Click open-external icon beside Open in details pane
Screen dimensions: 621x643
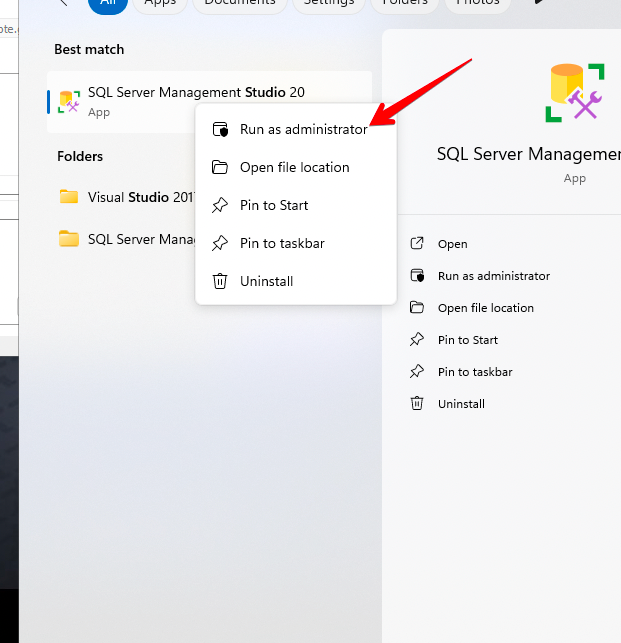click(x=417, y=243)
